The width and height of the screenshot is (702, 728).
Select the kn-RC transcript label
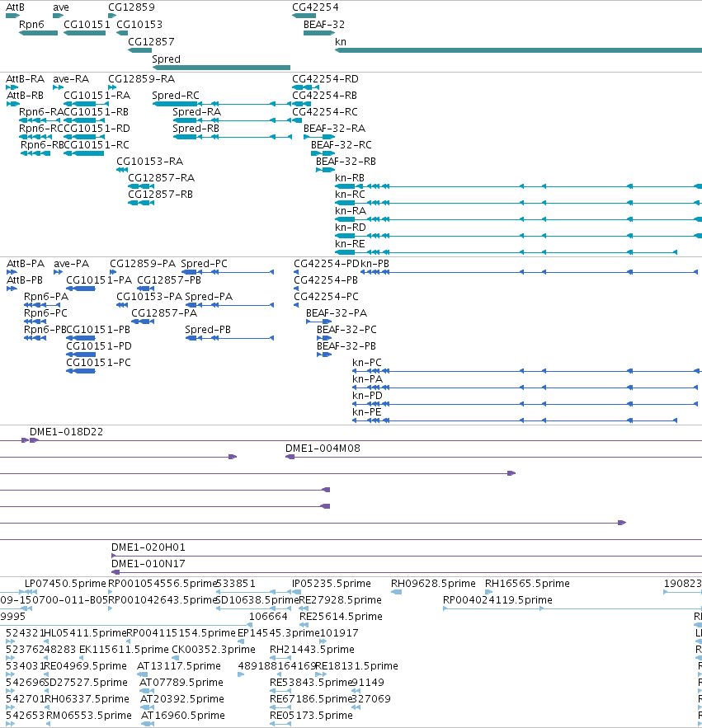[x=350, y=195]
